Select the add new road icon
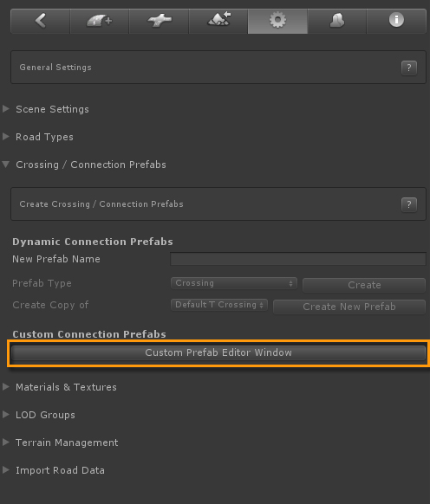 pos(100,21)
